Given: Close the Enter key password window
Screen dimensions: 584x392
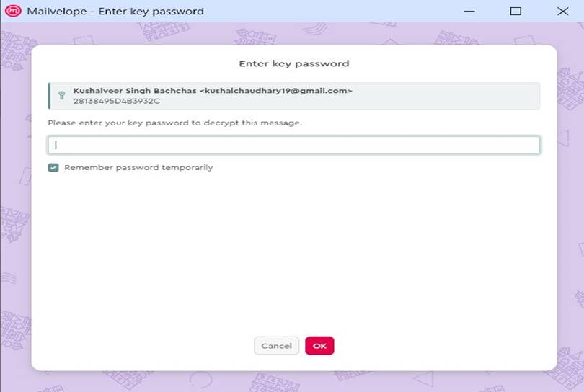Looking at the screenshot, I should [x=563, y=11].
